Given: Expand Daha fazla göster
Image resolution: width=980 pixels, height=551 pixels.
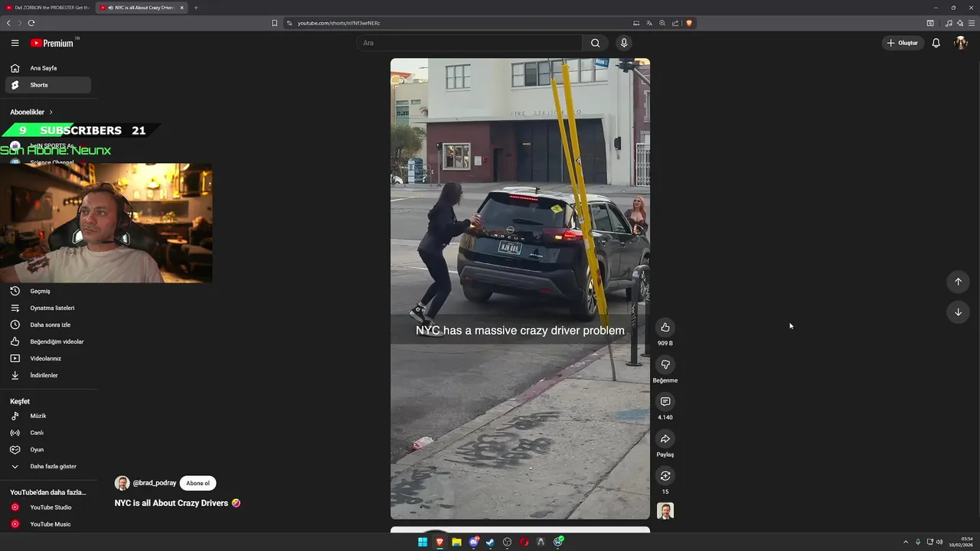Looking at the screenshot, I should (x=48, y=466).
